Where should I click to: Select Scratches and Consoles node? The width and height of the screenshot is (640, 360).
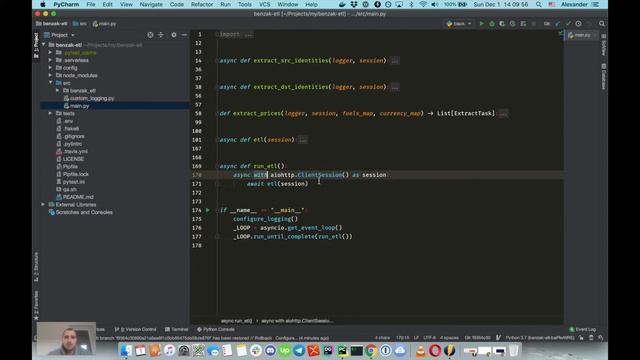80,212
